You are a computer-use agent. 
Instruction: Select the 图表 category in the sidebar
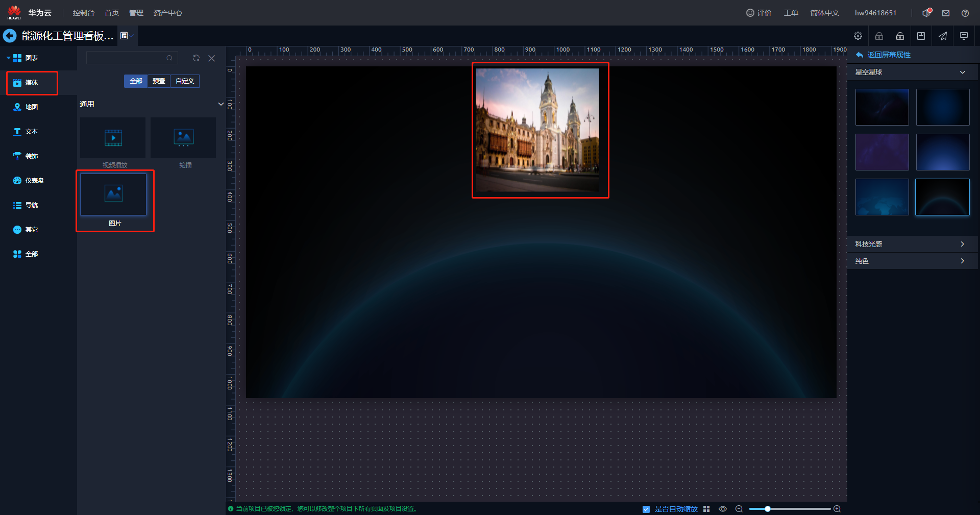(32, 58)
